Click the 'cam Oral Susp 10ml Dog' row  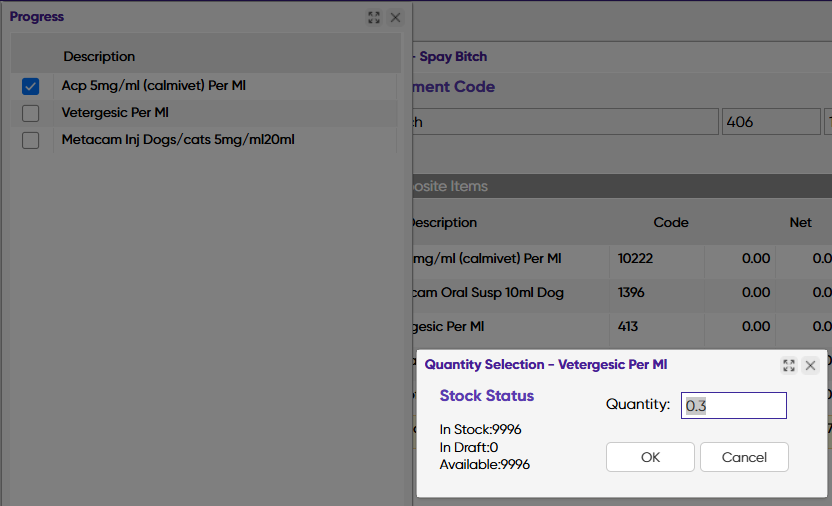[488, 292]
